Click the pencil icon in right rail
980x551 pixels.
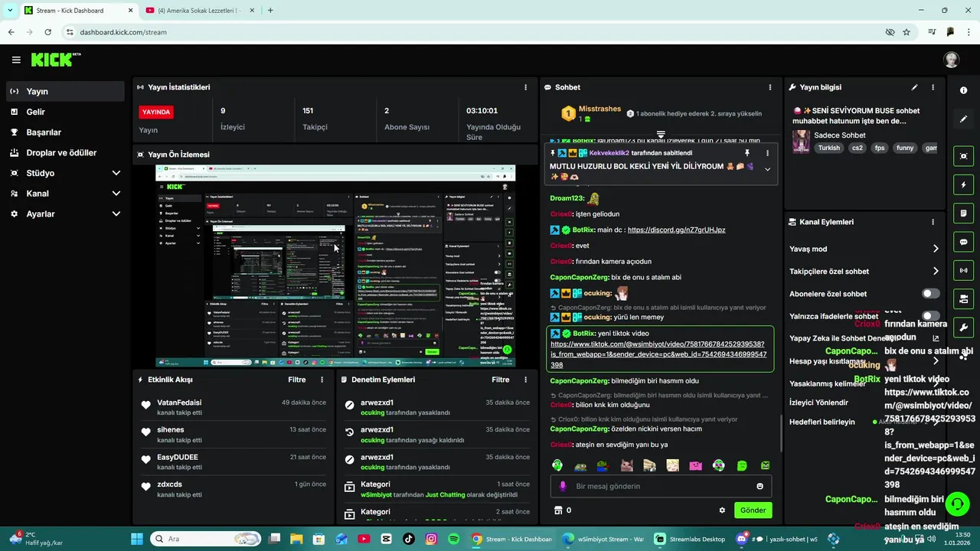(963, 119)
